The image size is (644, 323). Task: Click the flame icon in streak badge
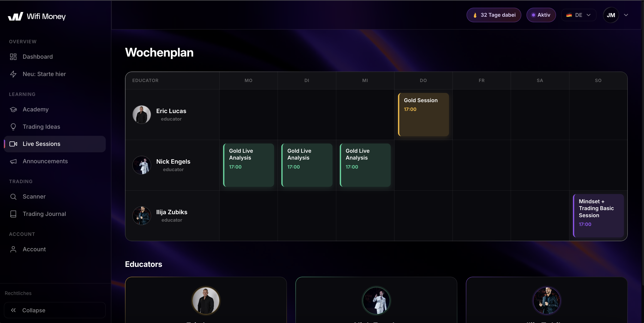tap(475, 15)
